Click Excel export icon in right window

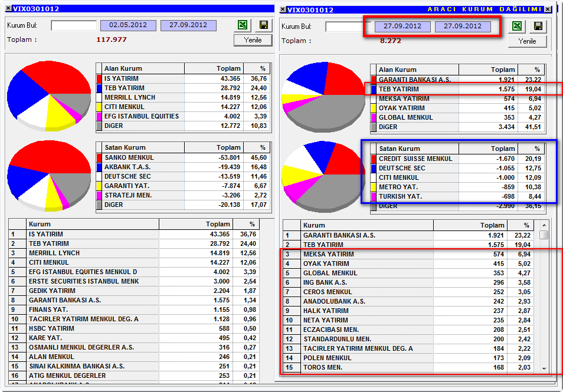point(518,26)
